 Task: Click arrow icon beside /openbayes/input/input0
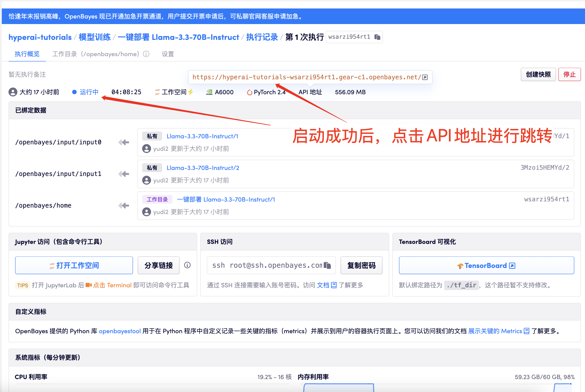pos(124,142)
